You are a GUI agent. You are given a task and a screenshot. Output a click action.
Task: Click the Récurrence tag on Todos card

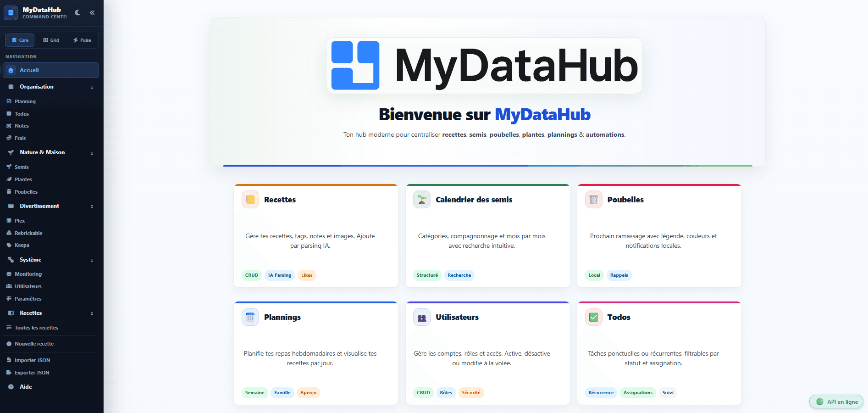coord(601,393)
